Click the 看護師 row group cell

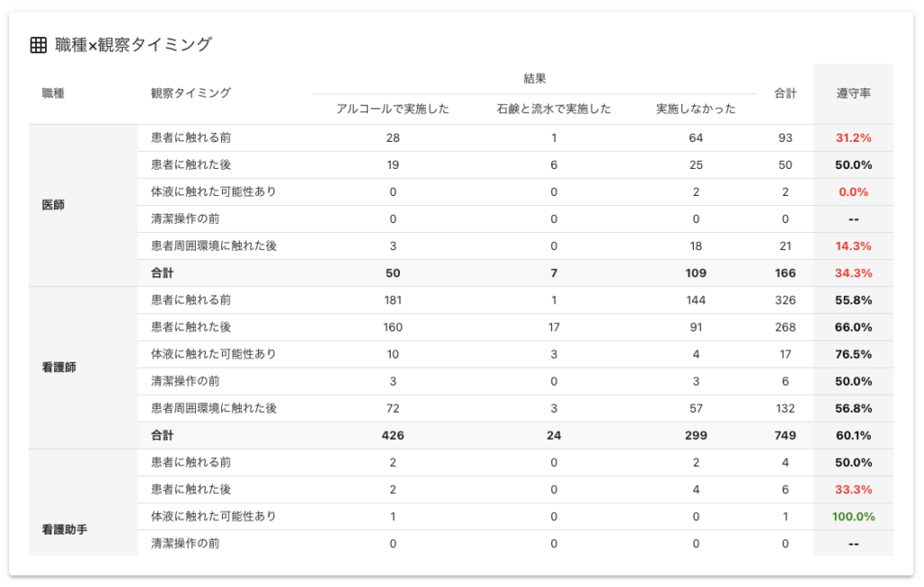coord(60,368)
